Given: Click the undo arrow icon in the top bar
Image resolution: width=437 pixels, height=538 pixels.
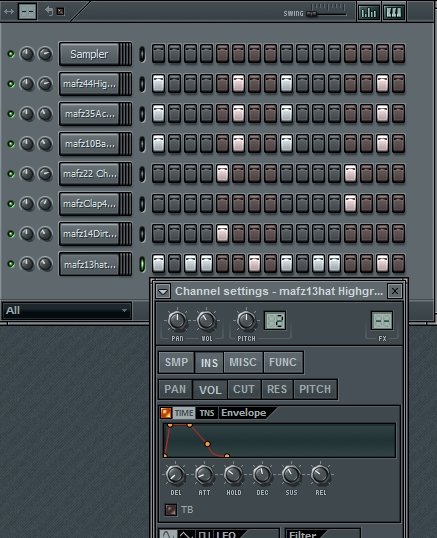Looking at the screenshot, I should click(x=49, y=11).
